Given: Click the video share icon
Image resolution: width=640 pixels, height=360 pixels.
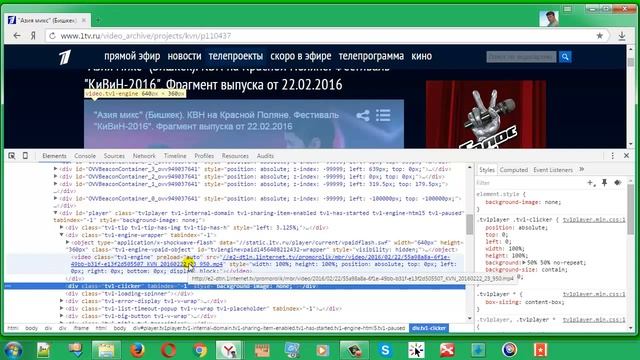Looking at the screenshot, I should click(x=362, y=116).
